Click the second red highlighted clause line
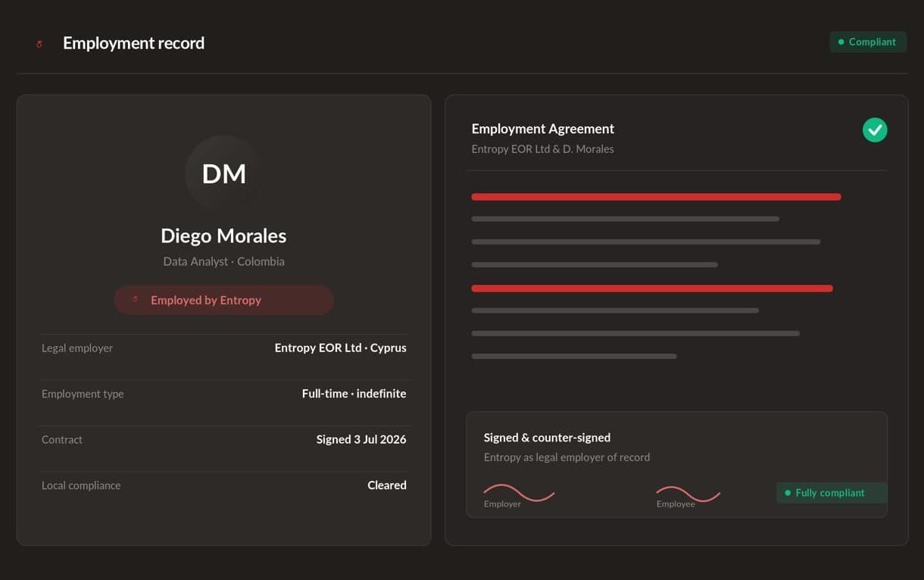 pyautogui.click(x=652, y=288)
